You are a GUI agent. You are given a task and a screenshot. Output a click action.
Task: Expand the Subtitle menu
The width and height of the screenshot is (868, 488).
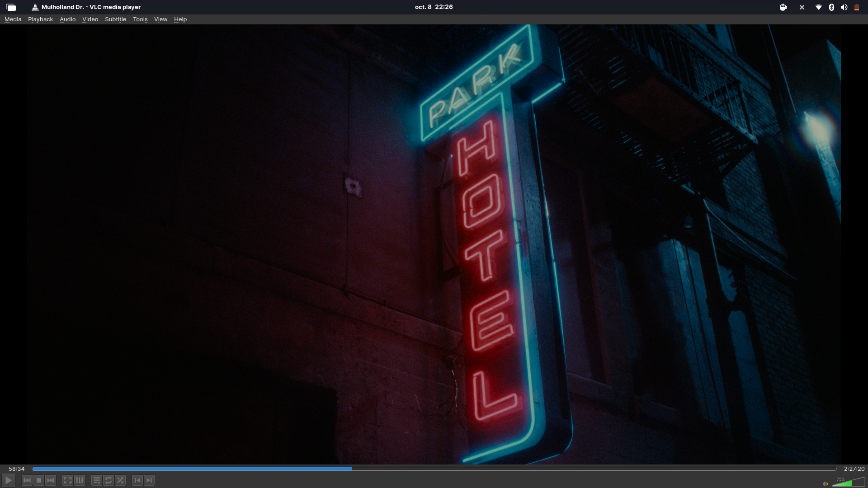(115, 19)
